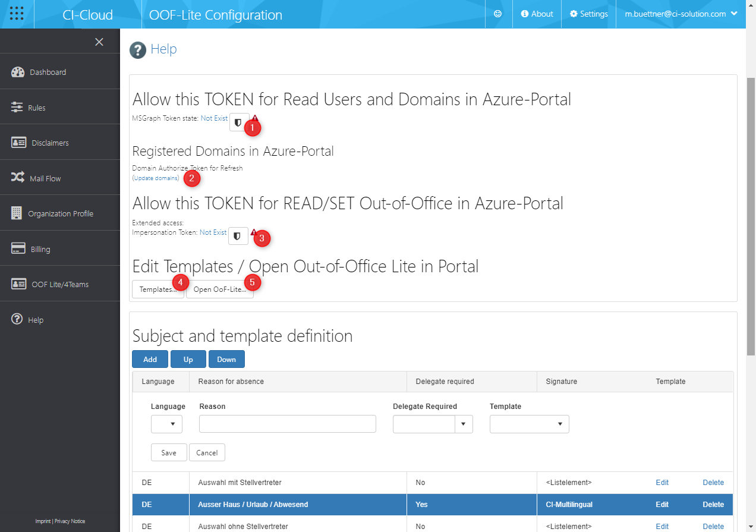Image resolution: width=756 pixels, height=532 pixels.
Task: Click the Open OoF-Lite button
Action: pyautogui.click(x=219, y=289)
